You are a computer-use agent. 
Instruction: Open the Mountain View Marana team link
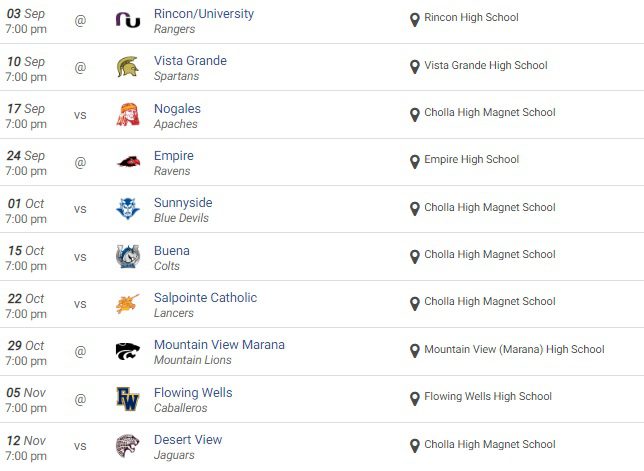[219, 345]
